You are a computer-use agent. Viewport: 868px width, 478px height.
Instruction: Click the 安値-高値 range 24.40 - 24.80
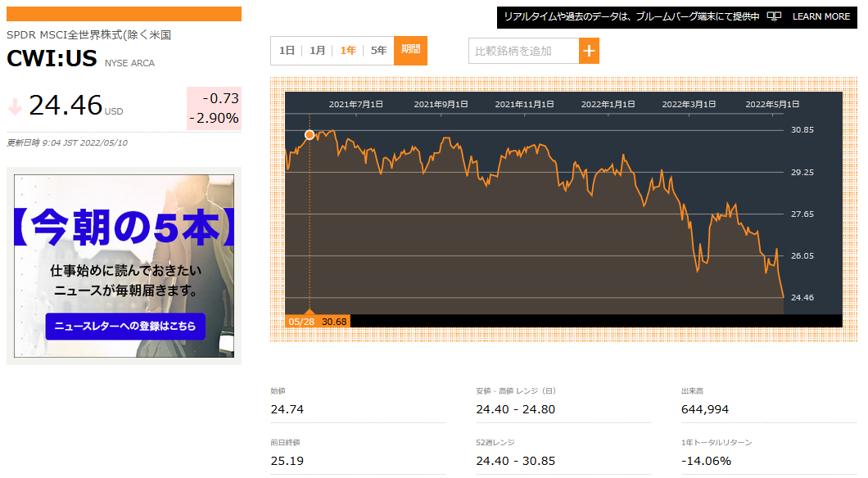(x=515, y=409)
